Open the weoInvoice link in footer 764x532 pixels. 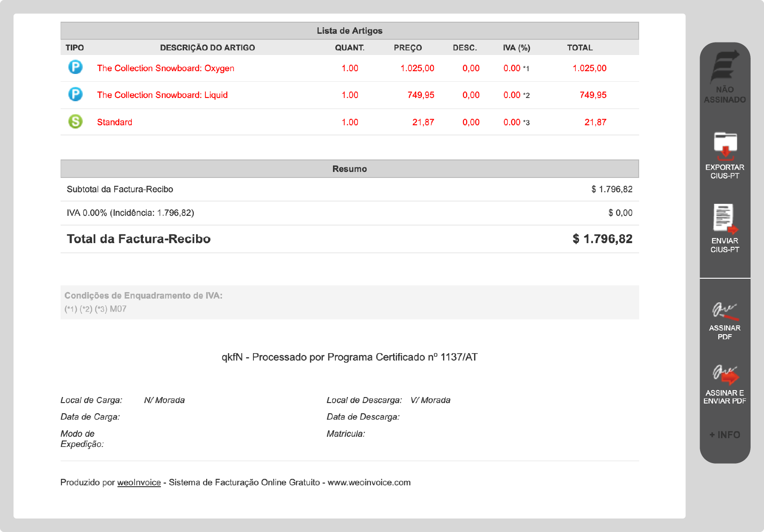139,483
